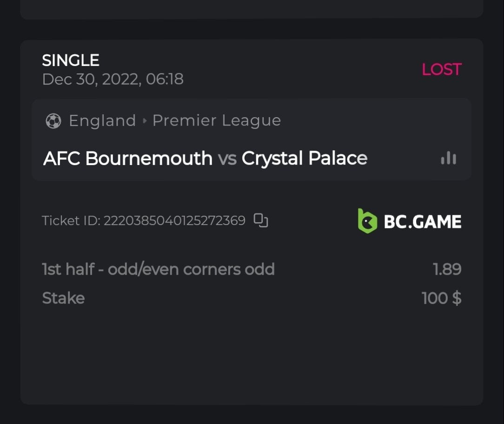Select the 1st half odd/even corners selection
The width and height of the screenshot is (504, 424).
[x=158, y=269]
